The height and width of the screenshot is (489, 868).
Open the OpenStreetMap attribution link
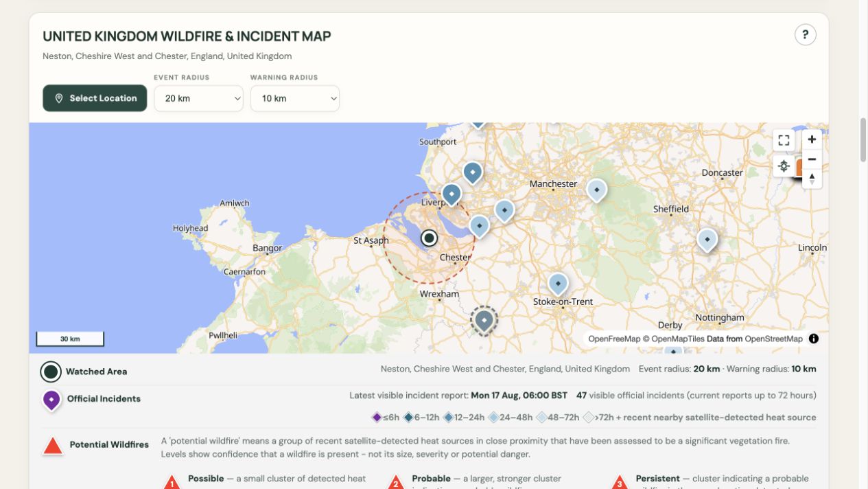click(773, 339)
